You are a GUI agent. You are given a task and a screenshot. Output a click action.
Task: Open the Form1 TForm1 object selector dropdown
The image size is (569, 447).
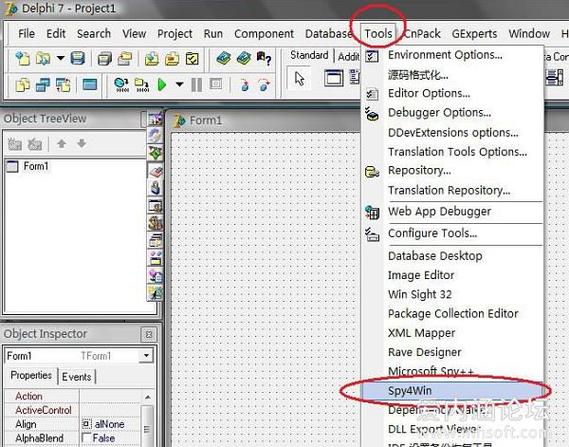[146, 356]
